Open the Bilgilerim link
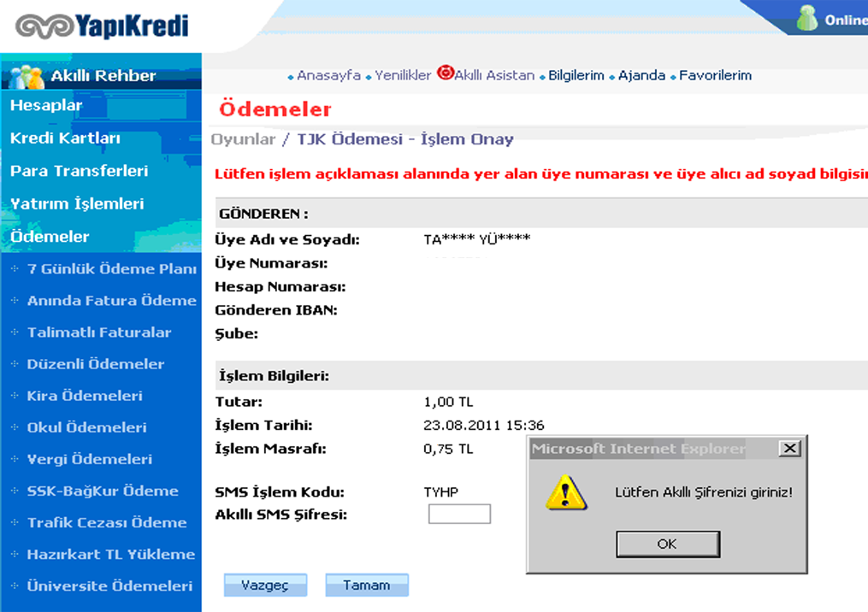This screenshot has width=868, height=612. click(576, 75)
